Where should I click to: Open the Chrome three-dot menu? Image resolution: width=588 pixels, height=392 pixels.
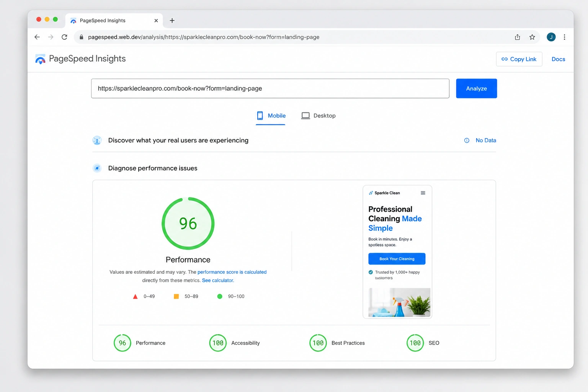[564, 37]
